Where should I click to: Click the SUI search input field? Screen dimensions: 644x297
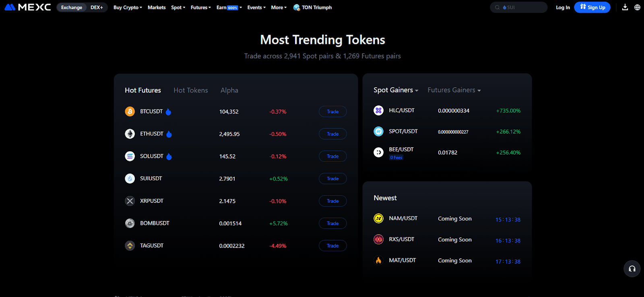(x=518, y=7)
